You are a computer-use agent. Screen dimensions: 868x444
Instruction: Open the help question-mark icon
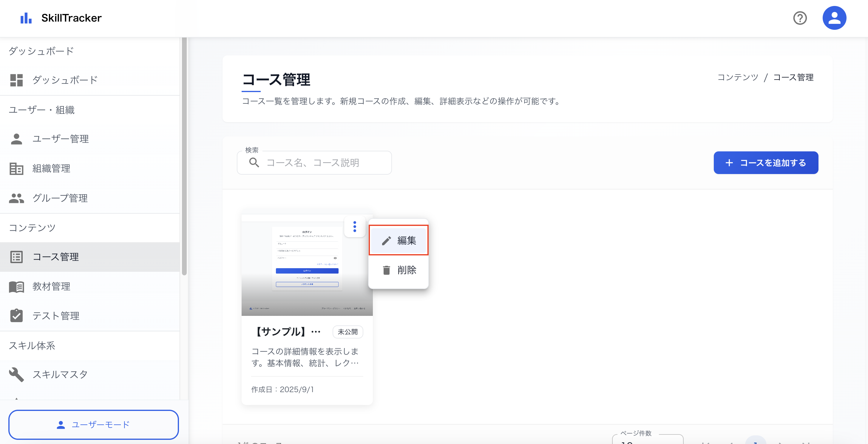tap(800, 18)
